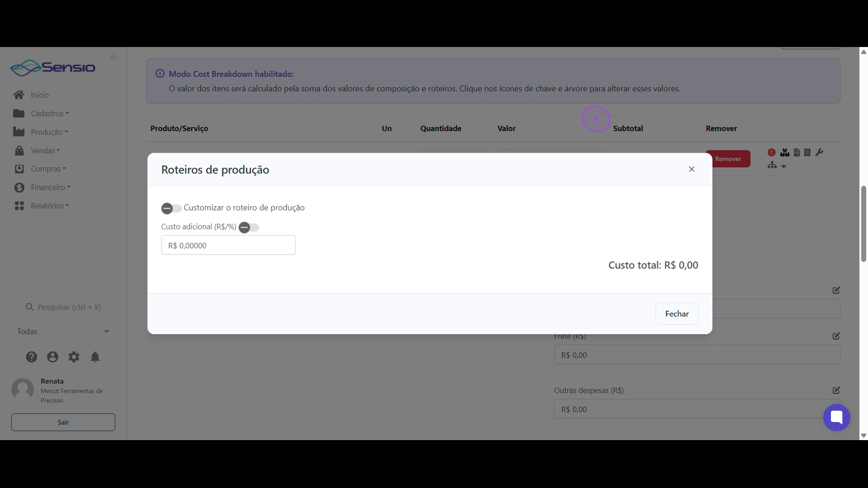
Task: Click the Valor column header
Action: point(506,128)
